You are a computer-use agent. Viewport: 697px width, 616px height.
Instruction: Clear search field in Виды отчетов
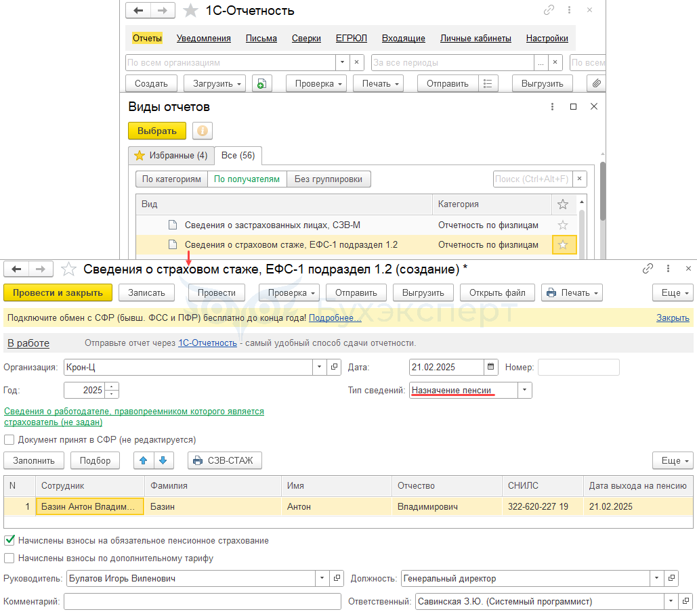[x=579, y=179]
